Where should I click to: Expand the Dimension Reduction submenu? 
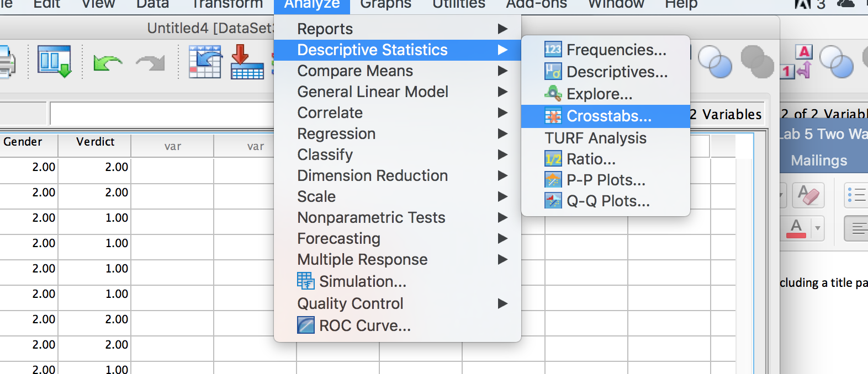pos(502,175)
